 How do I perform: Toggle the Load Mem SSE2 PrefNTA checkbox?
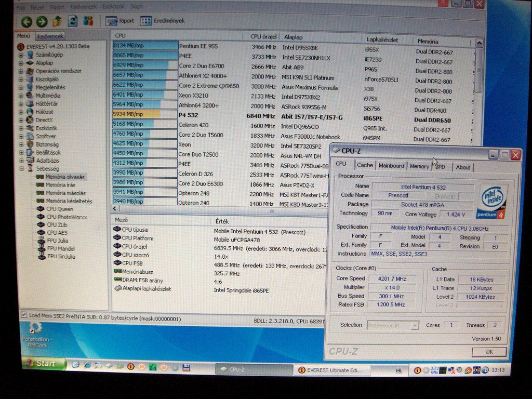click(24, 315)
